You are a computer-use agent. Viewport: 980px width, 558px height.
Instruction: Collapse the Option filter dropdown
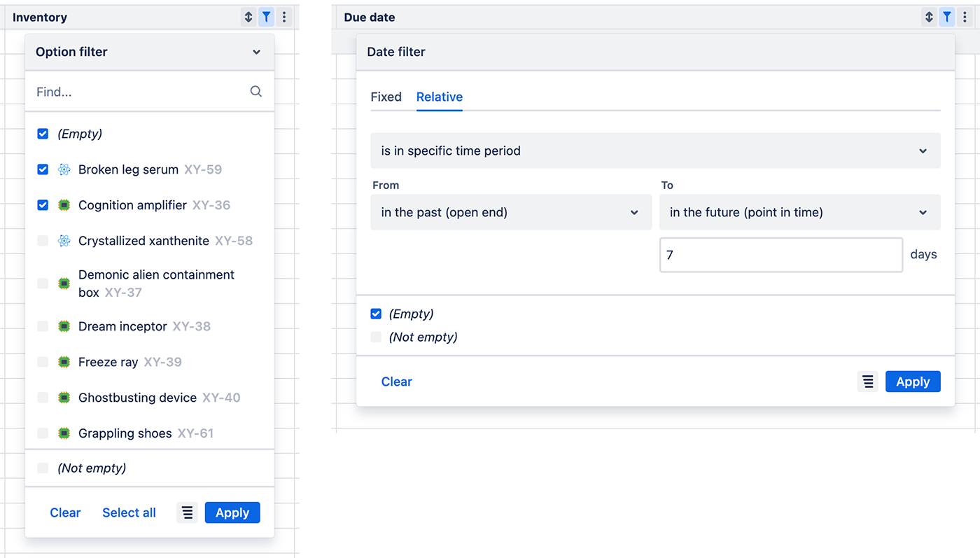point(256,51)
